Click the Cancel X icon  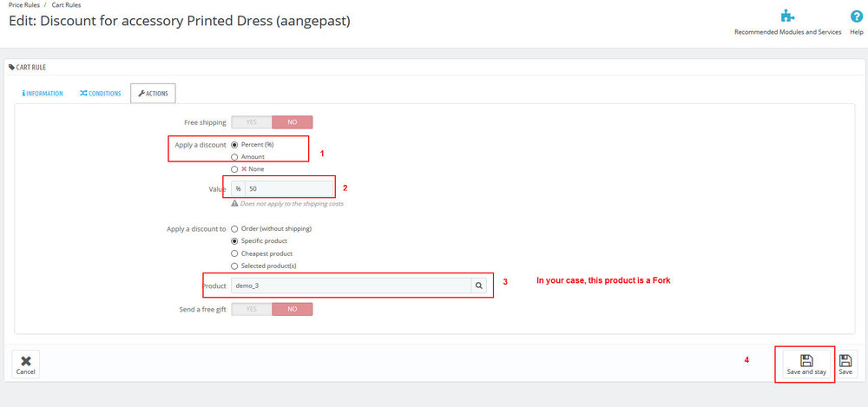coord(26,360)
